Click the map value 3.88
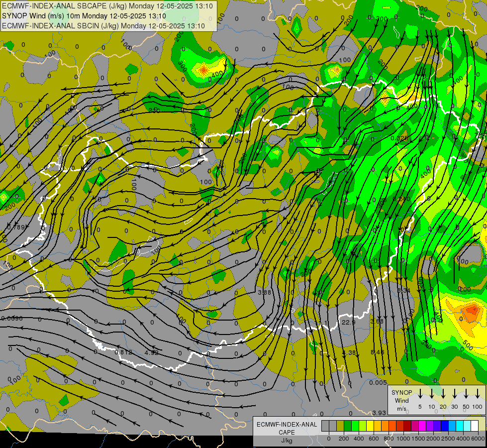Image resolution: width=487 pixels, height=448 pixels. (264, 292)
